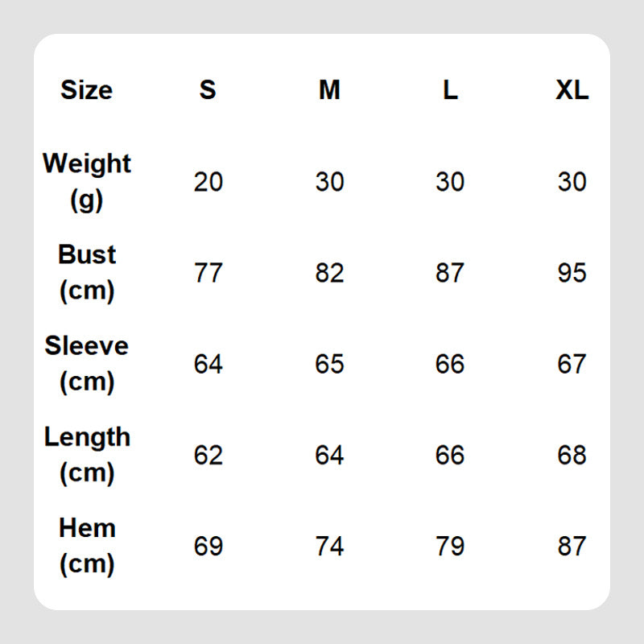This screenshot has width=644, height=644.
Task: Select the L size column header
Action: tap(450, 89)
